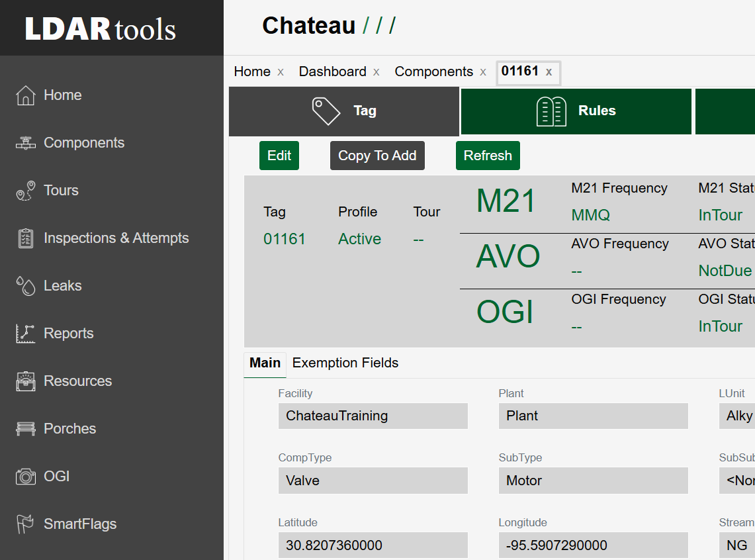Open the Rules section tab
The image size is (755, 560).
tap(576, 111)
